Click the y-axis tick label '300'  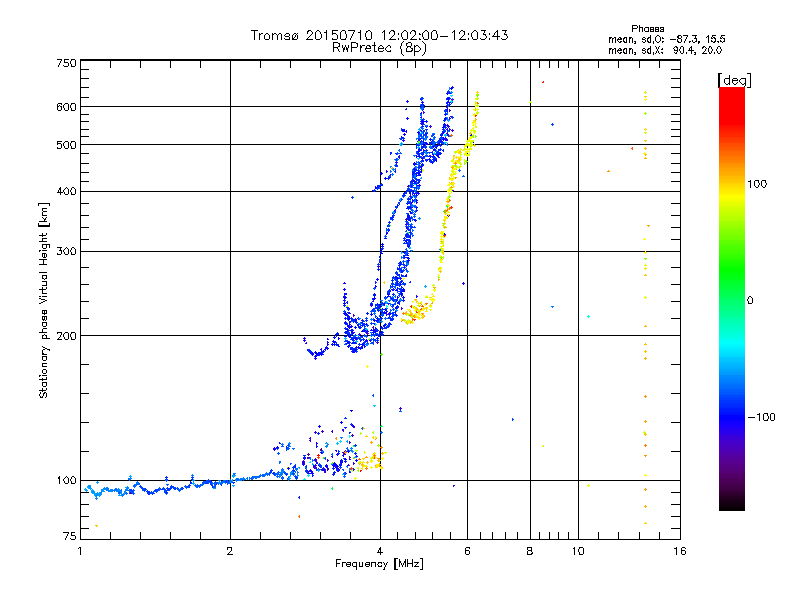pos(66,251)
